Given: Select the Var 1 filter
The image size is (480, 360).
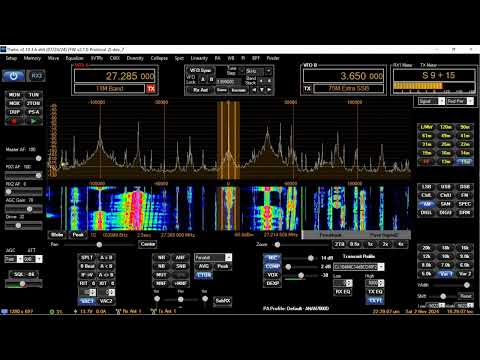Looking at the screenshot, I should pyautogui.click(x=445, y=274).
